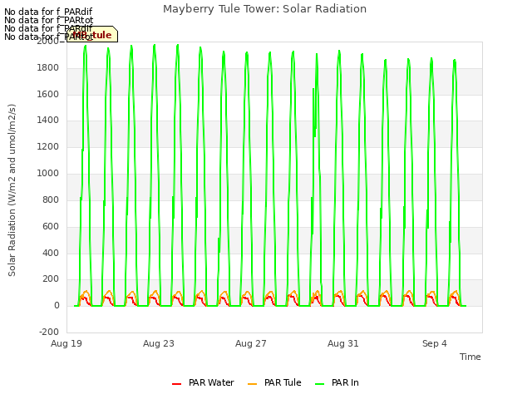The width and height of the screenshot is (532, 399).
Task: Click the green PAR In legend swatch
Action: pos(319,384)
